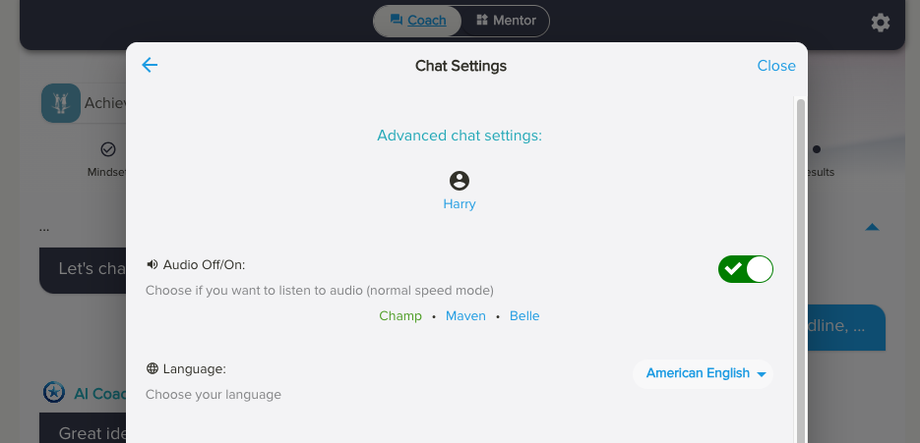
Task: Click the Harry name link
Action: (459, 204)
